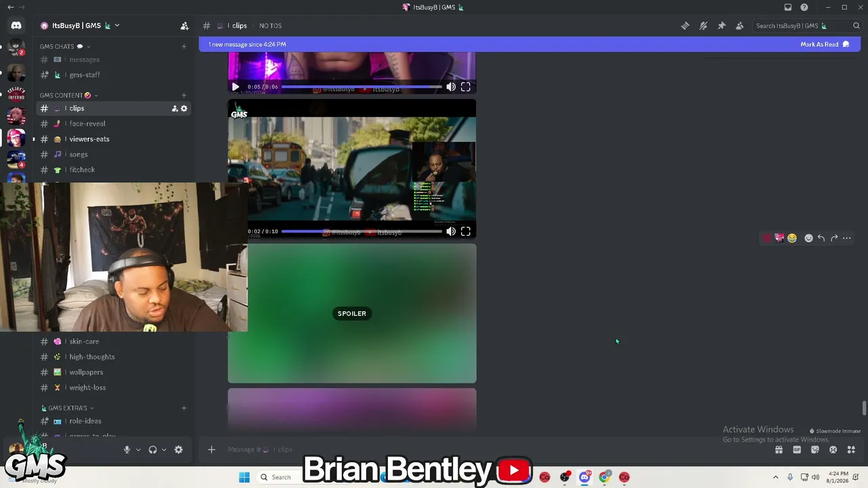This screenshot has height=488, width=868.
Task: Open the emoji picker
Action: 833,449
